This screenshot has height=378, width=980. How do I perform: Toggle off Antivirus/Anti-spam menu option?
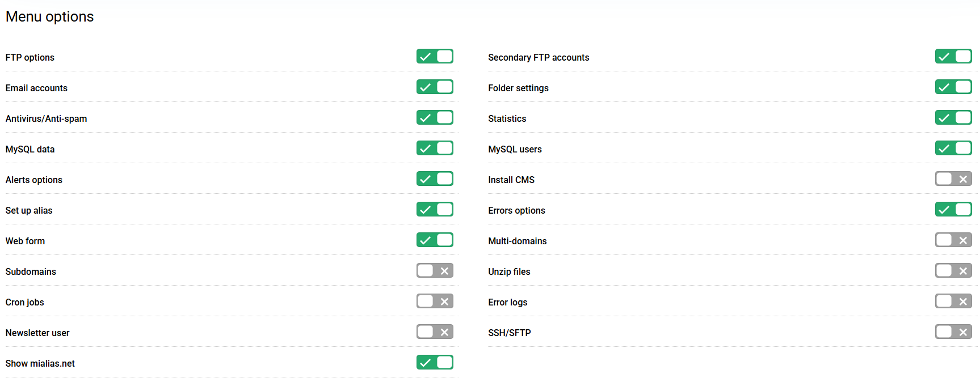click(x=435, y=118)
